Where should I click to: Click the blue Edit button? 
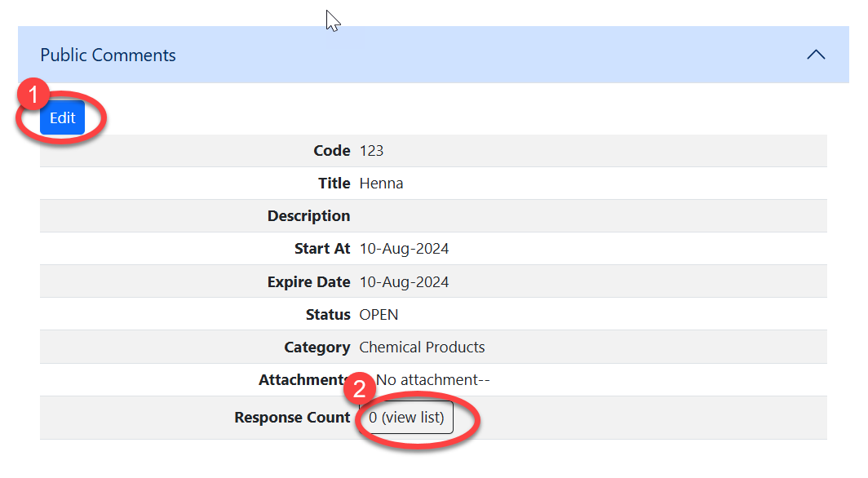pos(62,118)
